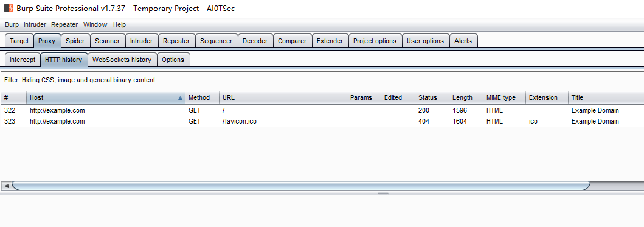Screen dimensions: 644x227
Task: Click host http://example.com in row 323
Action: coord(57,121)
